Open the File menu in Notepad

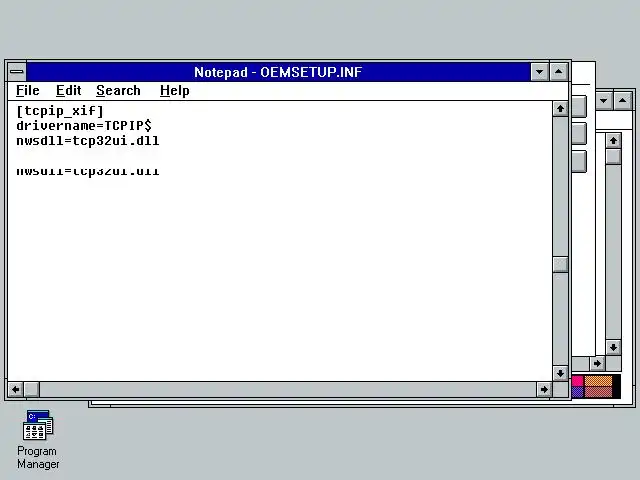(x=28, y=91)
